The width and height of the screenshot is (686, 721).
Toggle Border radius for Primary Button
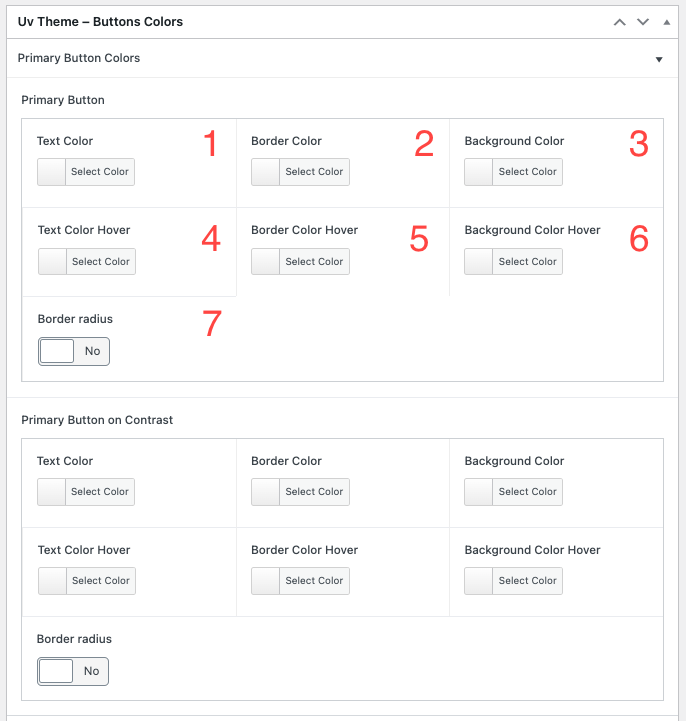(74, 352)
